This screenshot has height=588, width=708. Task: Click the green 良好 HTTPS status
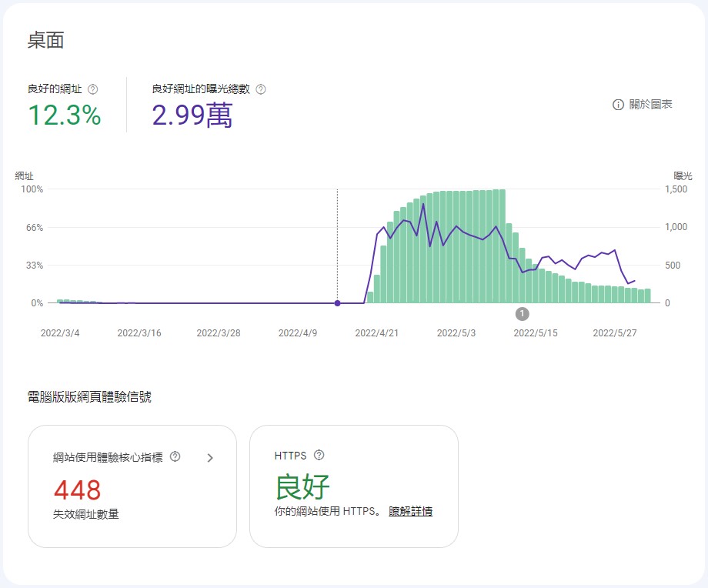(x=302, y=486)
